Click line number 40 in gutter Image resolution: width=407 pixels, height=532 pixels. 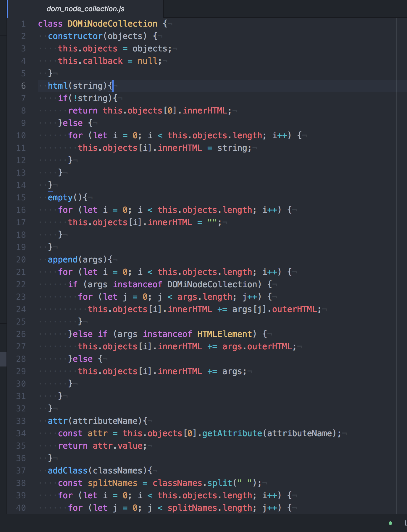click(x=21, y=508)
